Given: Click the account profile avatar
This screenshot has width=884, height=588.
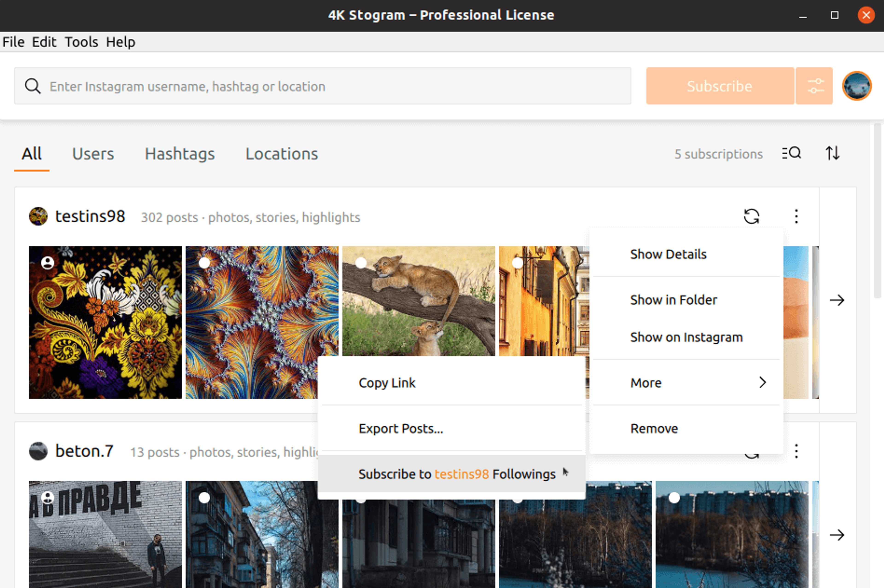Looking at the screenshot, I should pyautogui.click(x=857, y=86).
